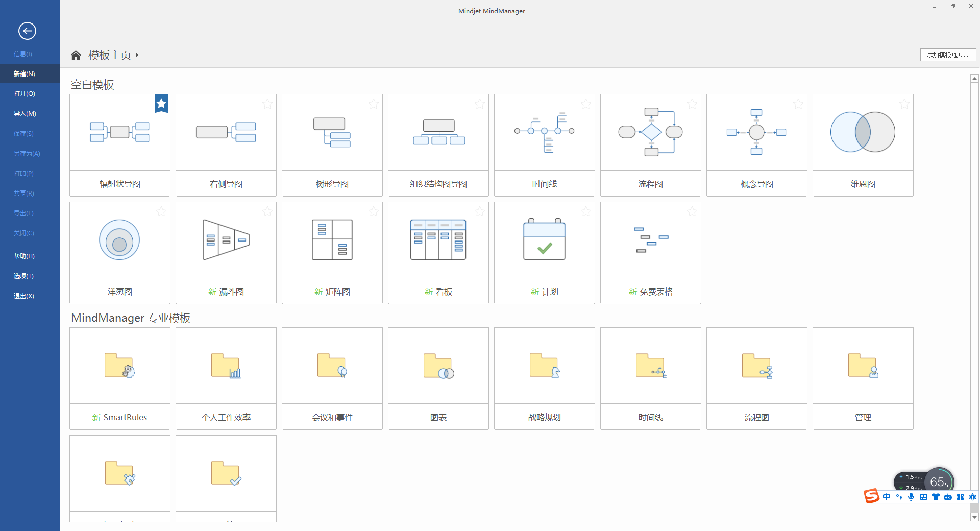Open the 会议和事件 template folder
The width and height of the screenshot is (980, 531).
332,366
